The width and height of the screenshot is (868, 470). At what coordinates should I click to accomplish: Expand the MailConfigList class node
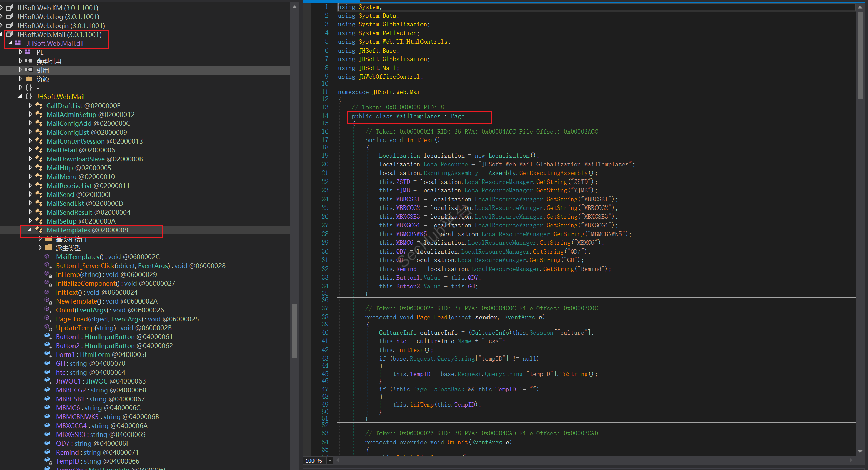(x=30, y=132)
